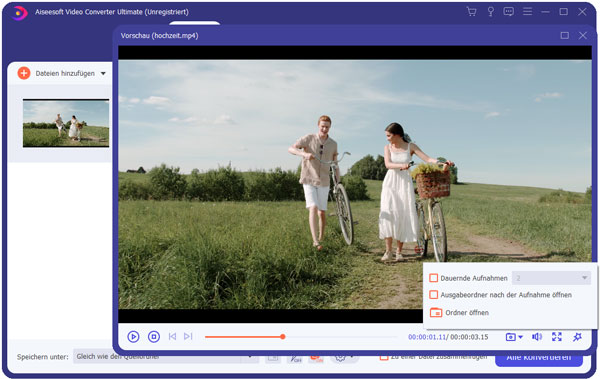
Task: Open the hamburger main menu
Action: pos(527,11)
